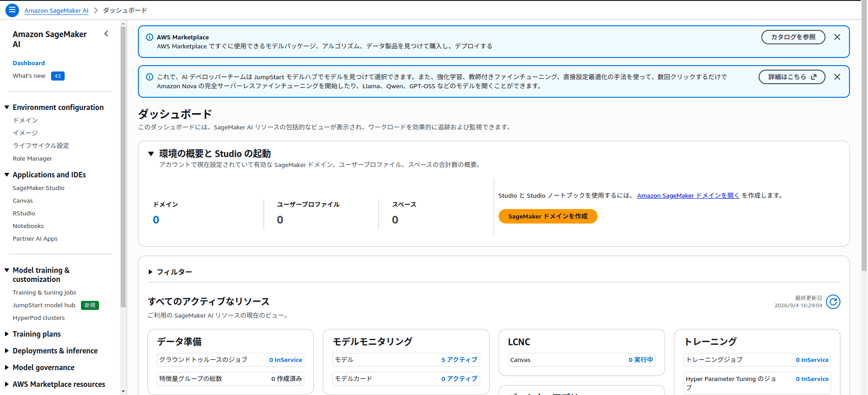Expand Model governance nav group

click(7, 367)
